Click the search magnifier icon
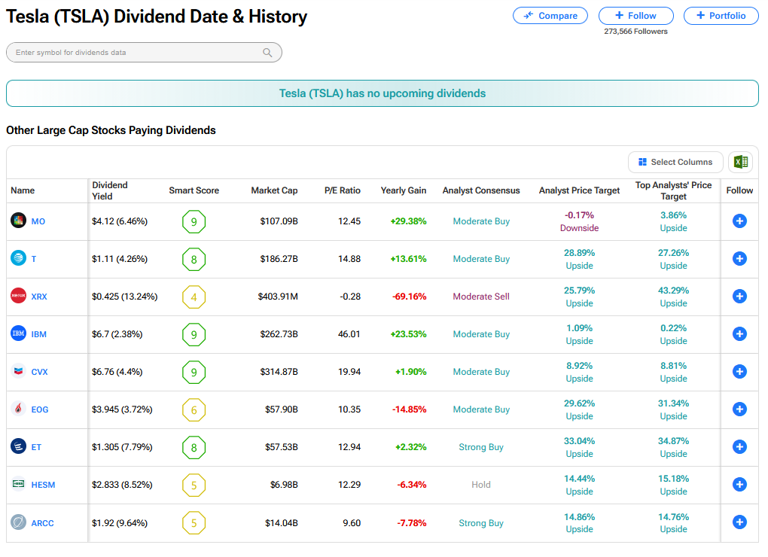This screenshot has height=557, width=768. [268, 53]
